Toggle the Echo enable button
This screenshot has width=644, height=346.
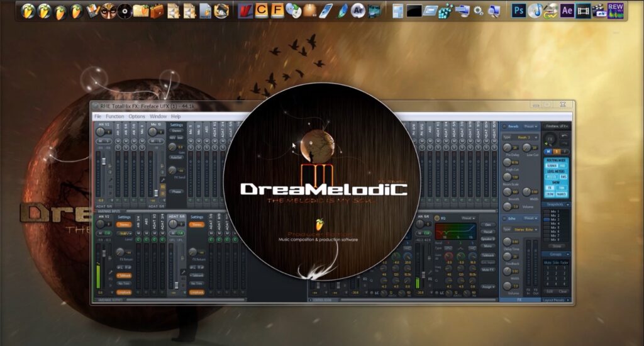coord(504,219)
